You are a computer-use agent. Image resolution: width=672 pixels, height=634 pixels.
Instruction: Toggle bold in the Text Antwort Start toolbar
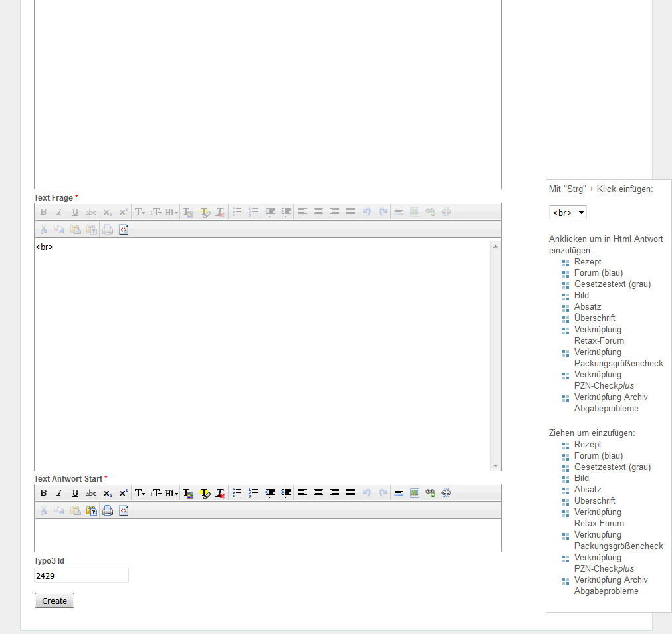[43, 493]
